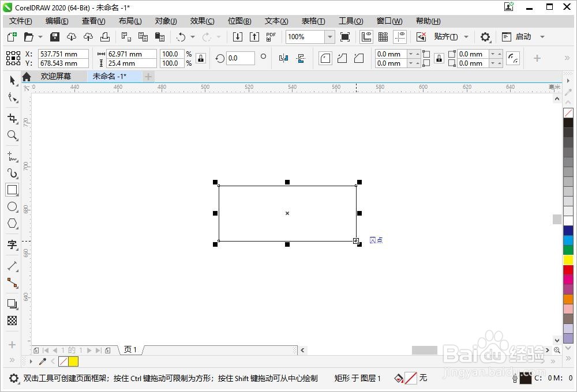Select Scalloped corner style
This screenshot has width=577, height=392.
pos(342,58)
